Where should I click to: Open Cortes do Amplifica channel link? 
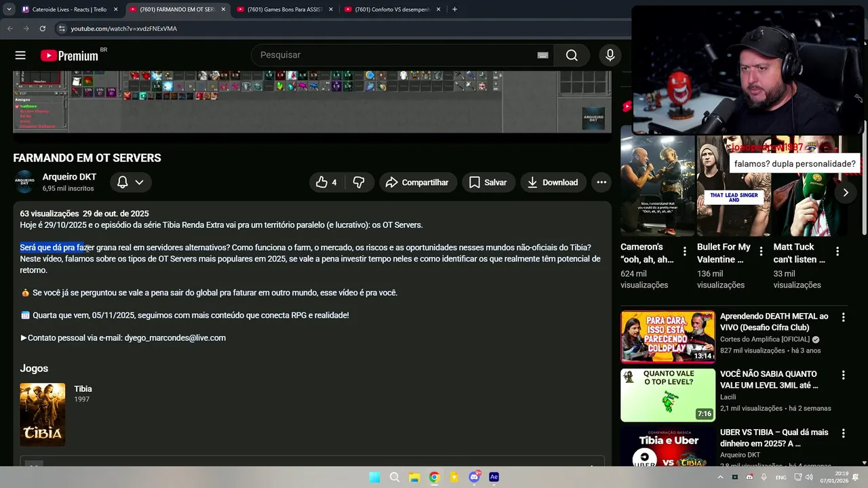[765, 339]
